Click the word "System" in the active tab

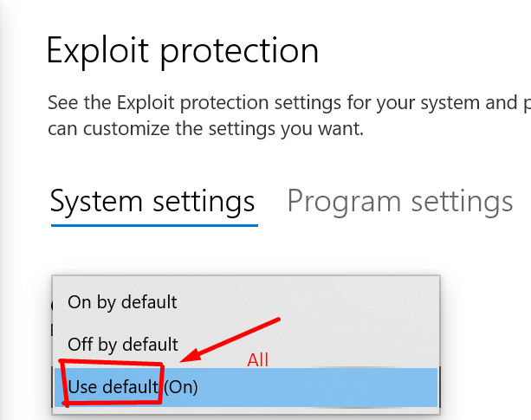[x=96, y=202]
